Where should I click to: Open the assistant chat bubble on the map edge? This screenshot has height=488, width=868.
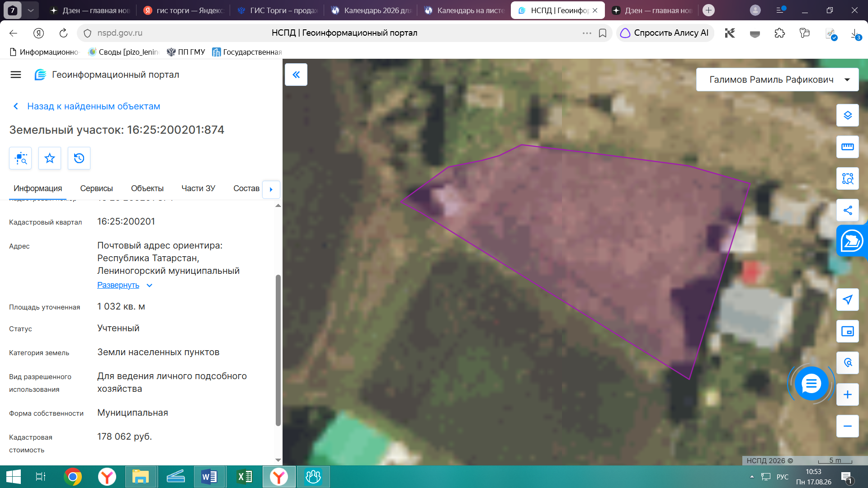(x=852, y=241)
